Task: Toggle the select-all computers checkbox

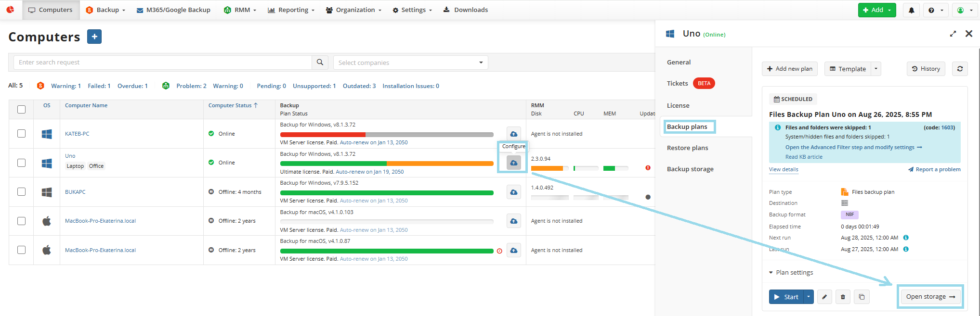Action: pyautogui.click(x=21, y=109)
